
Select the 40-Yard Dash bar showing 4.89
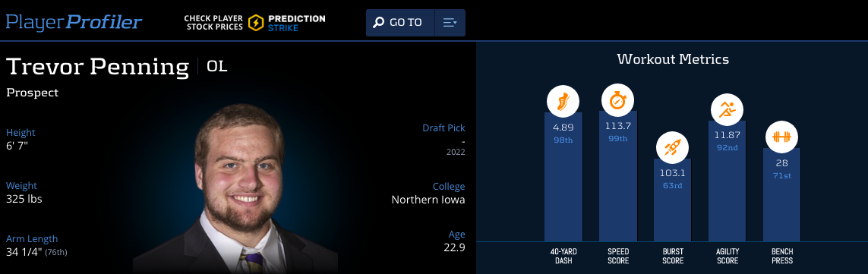pyautogui.click(x=563, y=177)
